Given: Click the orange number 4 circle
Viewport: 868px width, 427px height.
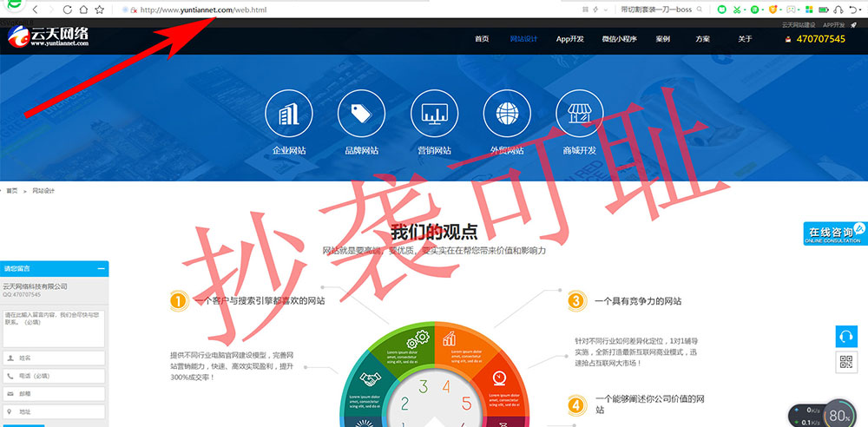Looking at the screenshot, I should 576,406.
